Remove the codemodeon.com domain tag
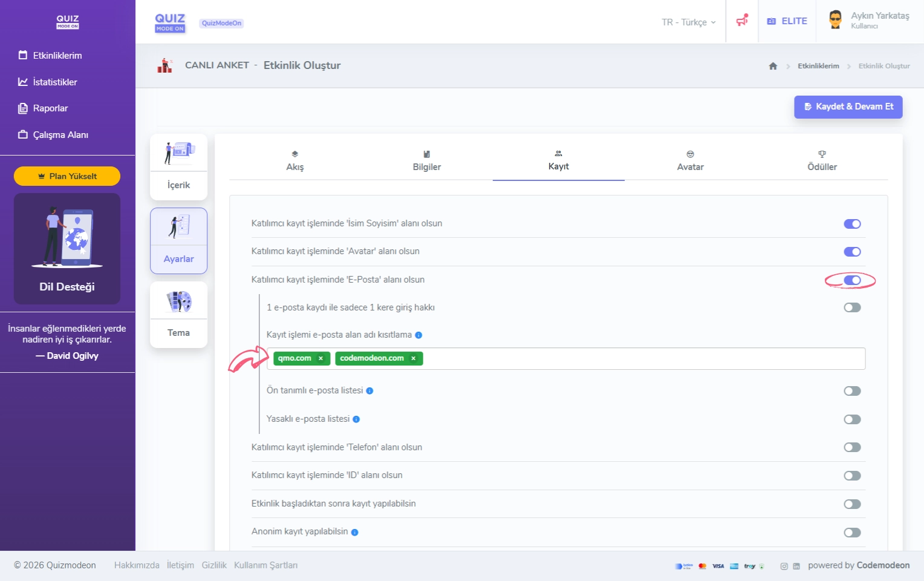The width and height of the screenshot is (924, 581). click(x=414, y=358)
